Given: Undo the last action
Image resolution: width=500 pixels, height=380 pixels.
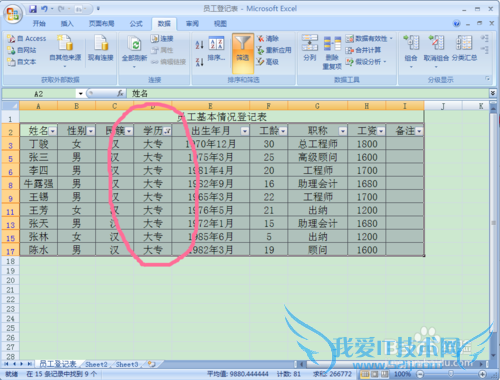Looking at the screenshot, I should point(44,9).
